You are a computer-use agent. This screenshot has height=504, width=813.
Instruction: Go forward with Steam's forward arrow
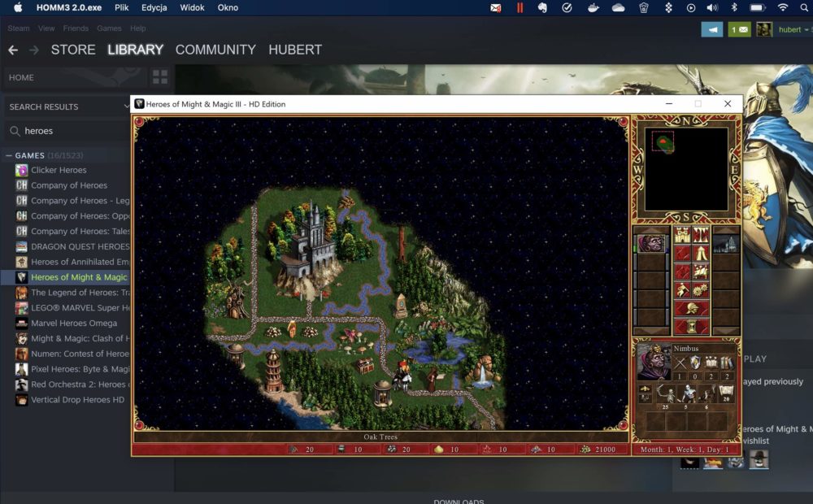(34, 50)
